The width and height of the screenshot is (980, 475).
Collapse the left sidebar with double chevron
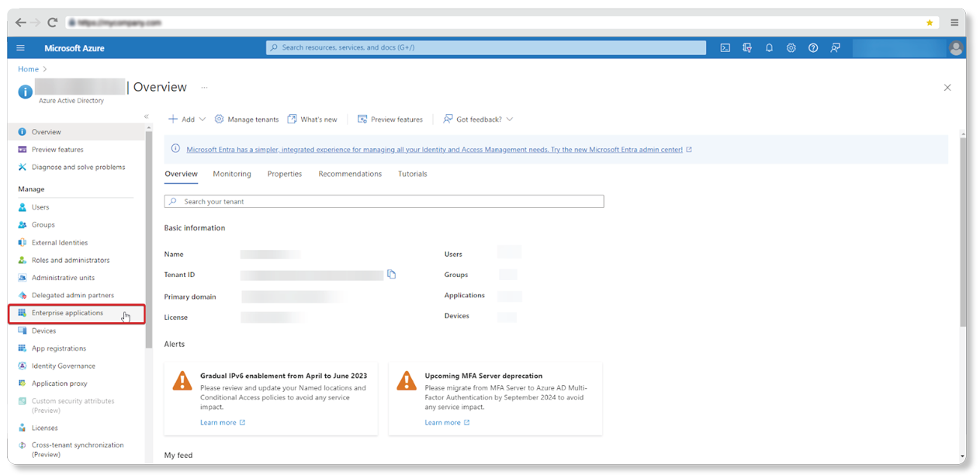[x=146, y=116]
